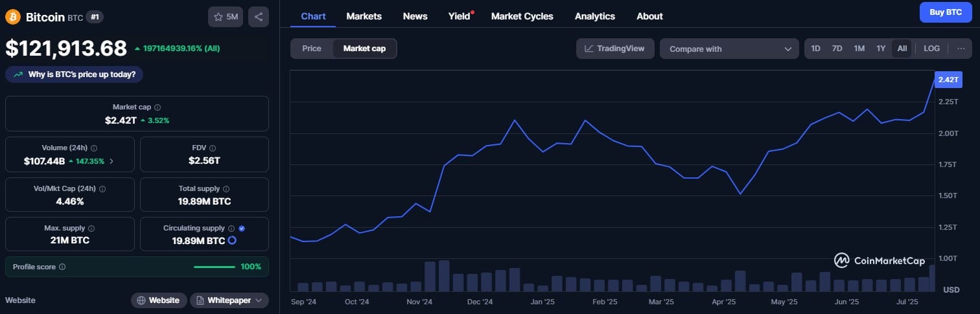Open the TradingView chart button
Screen dimensions: 980x314
pos(614,49)
